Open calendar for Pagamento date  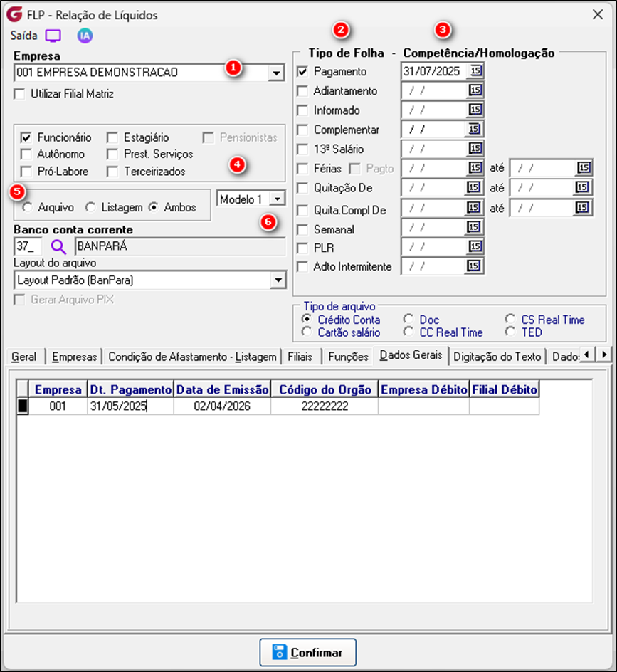coord(475,70)
